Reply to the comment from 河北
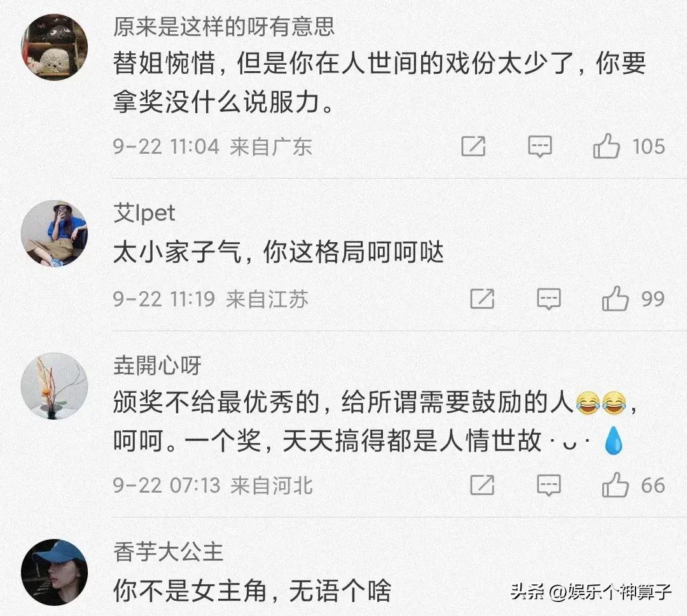Viewport: 687px width, 616px height. [548, 485]
